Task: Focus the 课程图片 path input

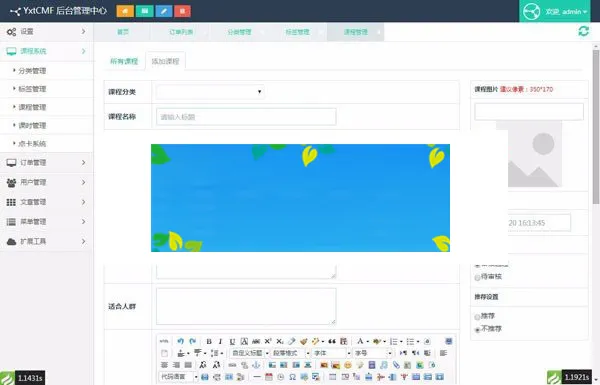Action: (529, 111)
